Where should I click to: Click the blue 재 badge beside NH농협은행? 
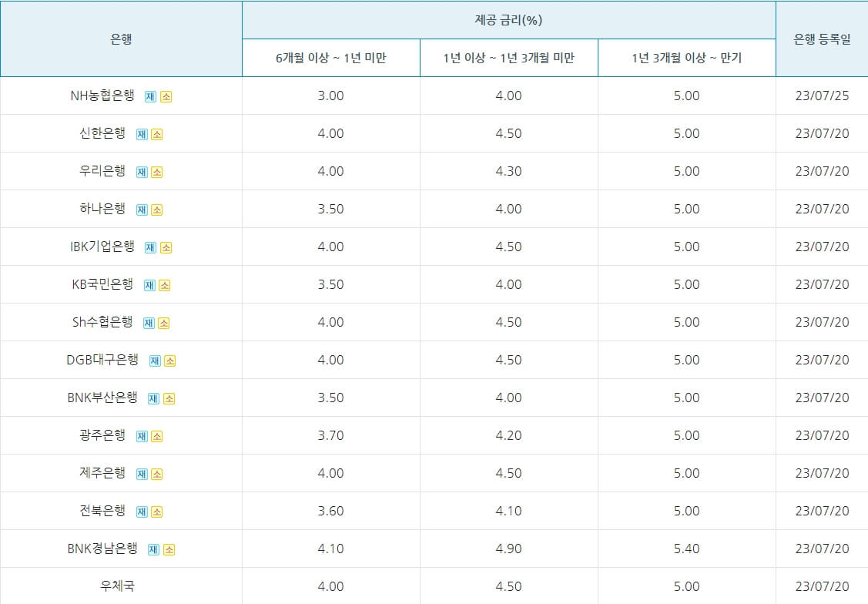tap(151, 97)
